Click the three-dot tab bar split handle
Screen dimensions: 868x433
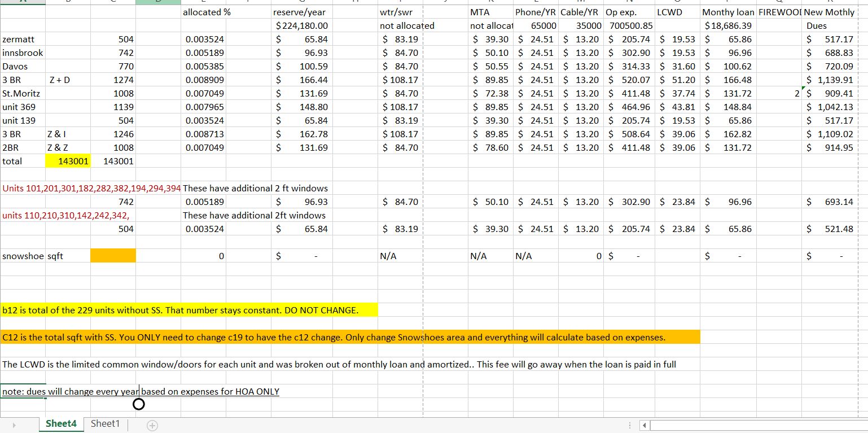click(x=630, y=425)
